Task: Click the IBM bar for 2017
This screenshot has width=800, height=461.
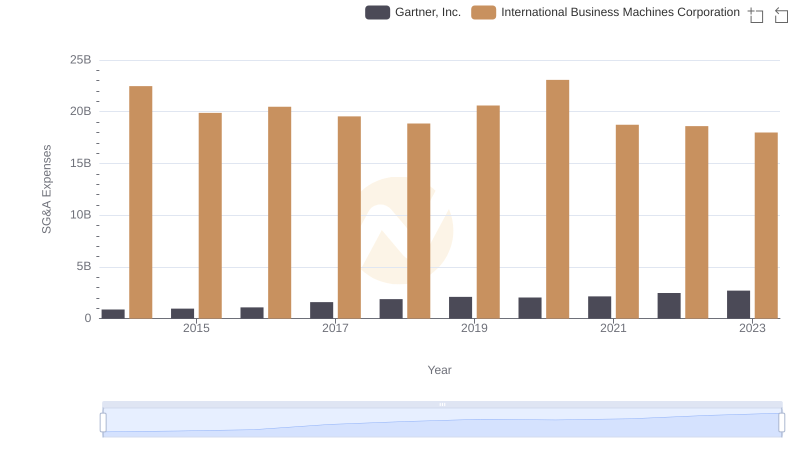Action: tap(349, 217)
